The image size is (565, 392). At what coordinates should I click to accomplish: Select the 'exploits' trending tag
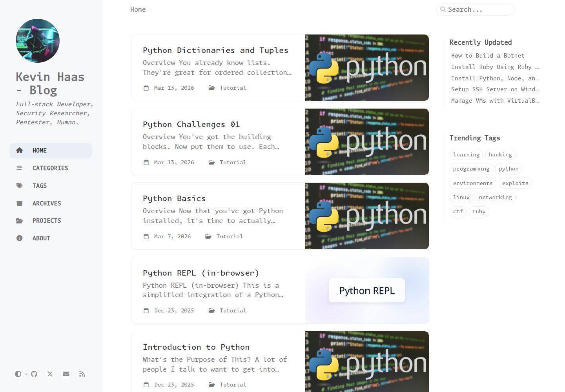[515, 183]
